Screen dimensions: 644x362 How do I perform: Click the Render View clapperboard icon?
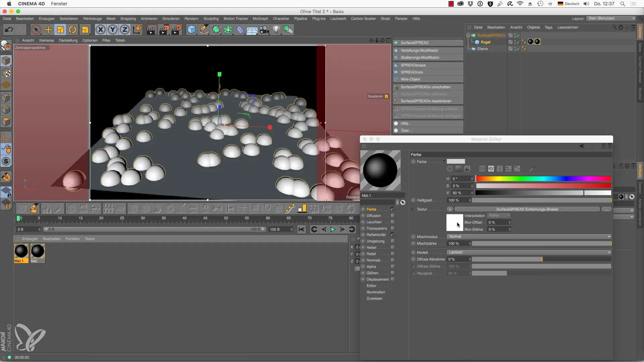pos(151,30)
